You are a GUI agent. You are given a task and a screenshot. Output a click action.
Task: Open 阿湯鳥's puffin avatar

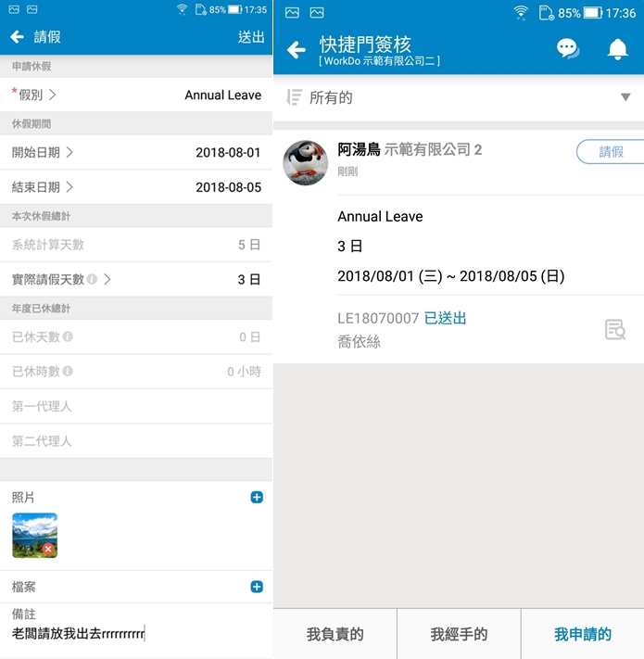point(306,162)
